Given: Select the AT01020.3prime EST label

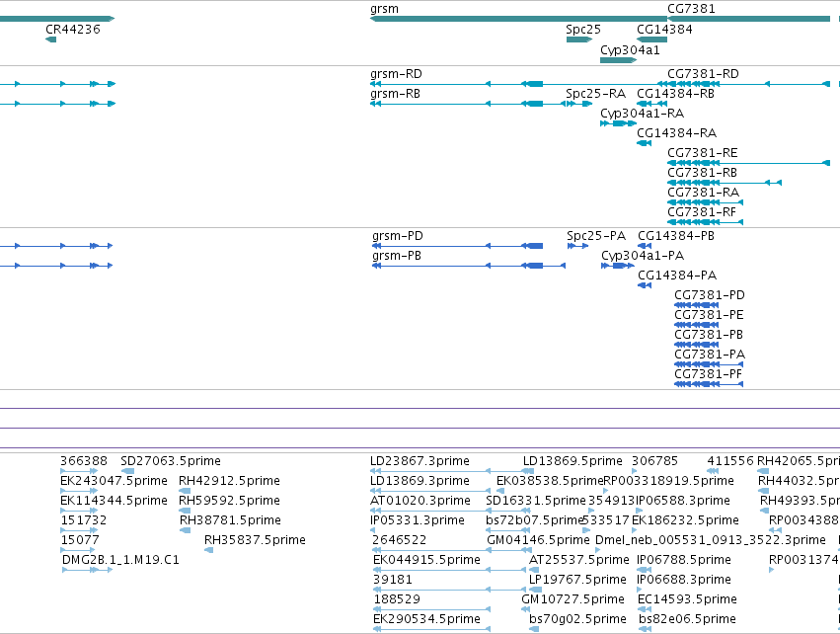Looking at the screenshot, I should pos(420,501).
